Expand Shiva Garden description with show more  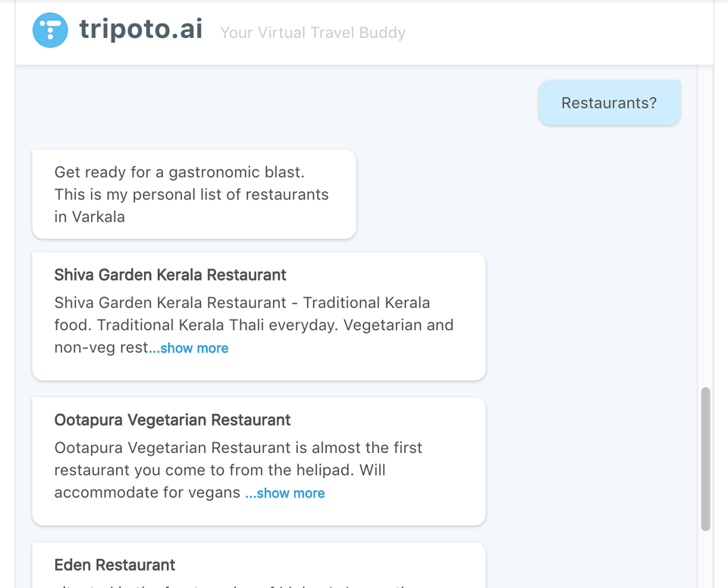[189, 348]
